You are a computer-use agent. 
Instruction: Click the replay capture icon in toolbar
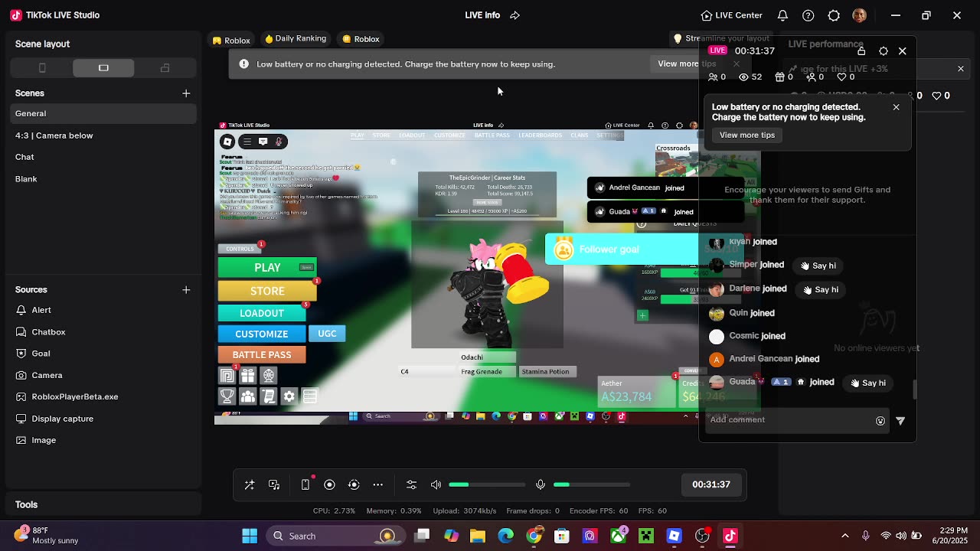click(354, 484)
